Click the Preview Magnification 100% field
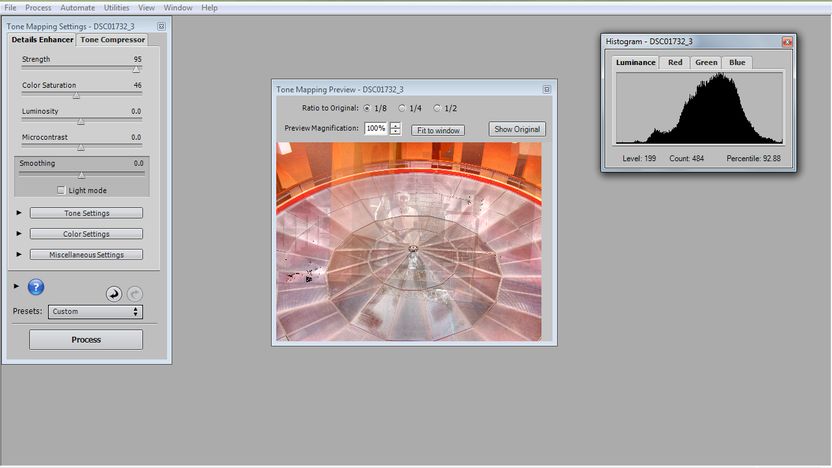Screen dimensions: 832x468 click(x=376, y=128)
